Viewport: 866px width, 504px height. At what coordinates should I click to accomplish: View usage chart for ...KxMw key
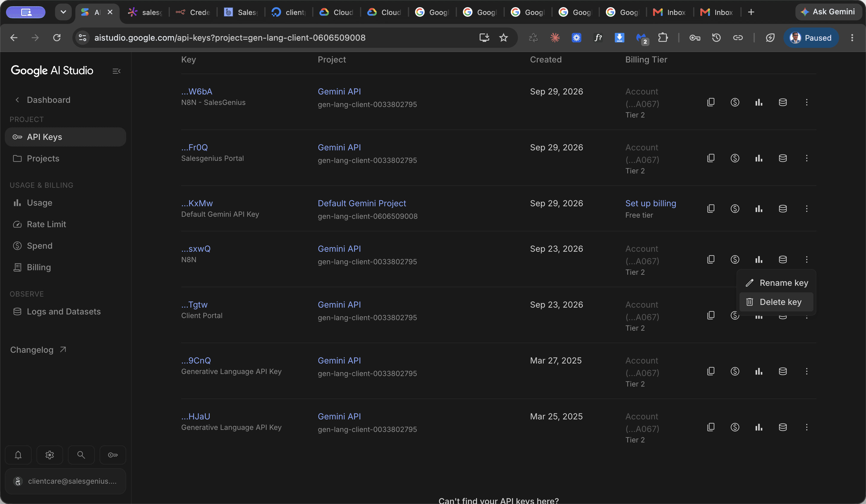759,209
